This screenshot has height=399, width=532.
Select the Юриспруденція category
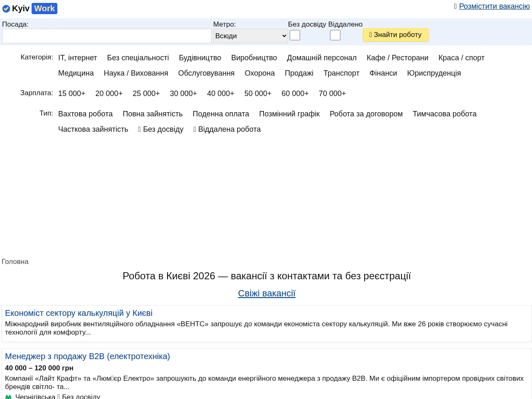click(434, 73)
